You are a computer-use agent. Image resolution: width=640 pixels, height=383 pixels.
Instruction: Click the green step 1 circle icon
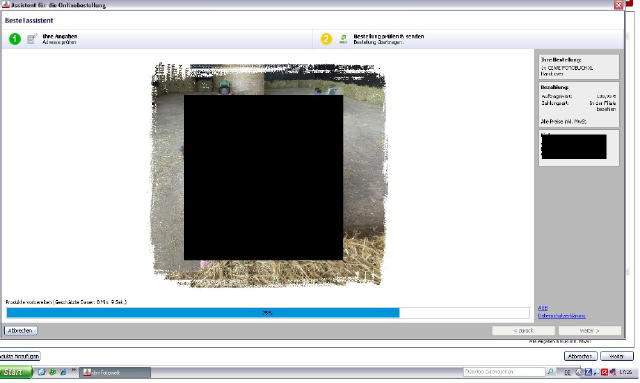[15, 39]
